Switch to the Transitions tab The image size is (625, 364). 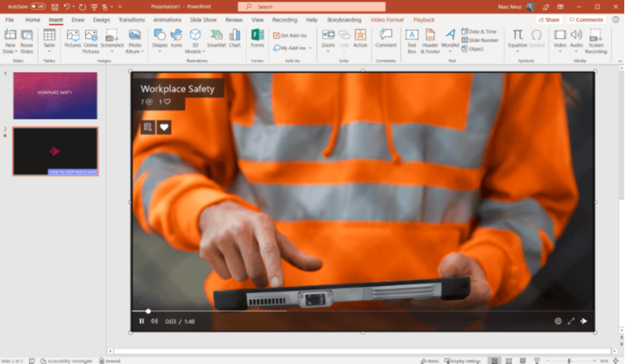(132, 20)
